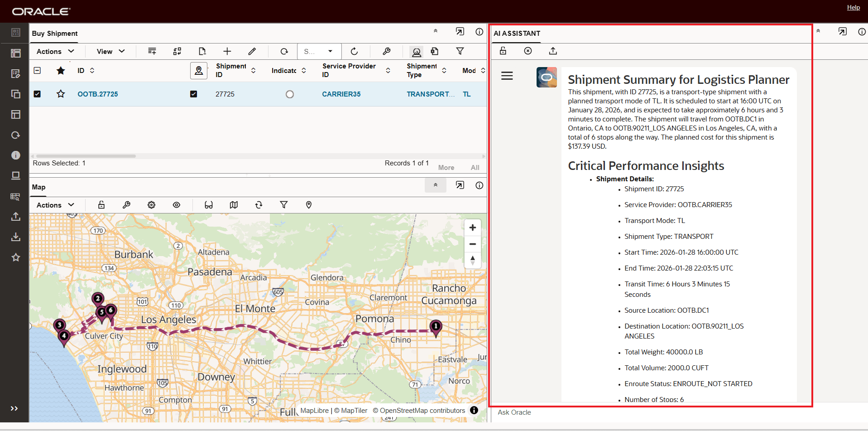
Task: Click the highlighted show-on-map icon in Buy Shipment toolbar
Action: pyautogui.click(x=417, y=52)
